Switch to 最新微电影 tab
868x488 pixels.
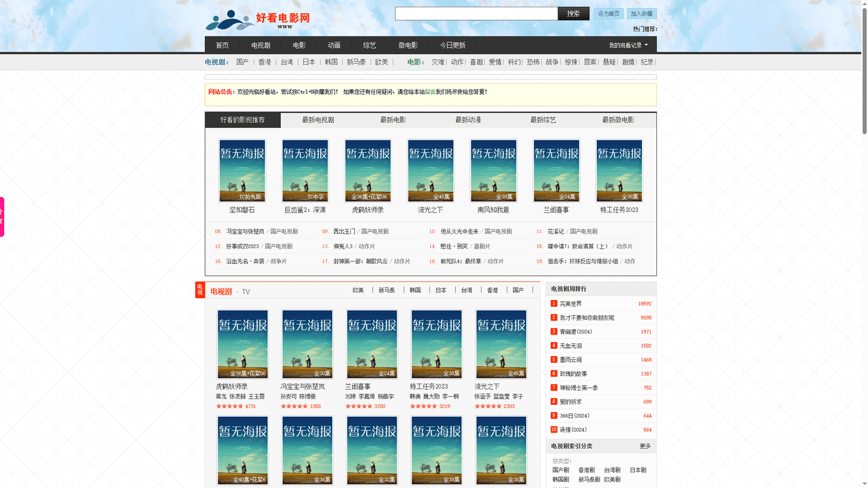click(618, 120)
